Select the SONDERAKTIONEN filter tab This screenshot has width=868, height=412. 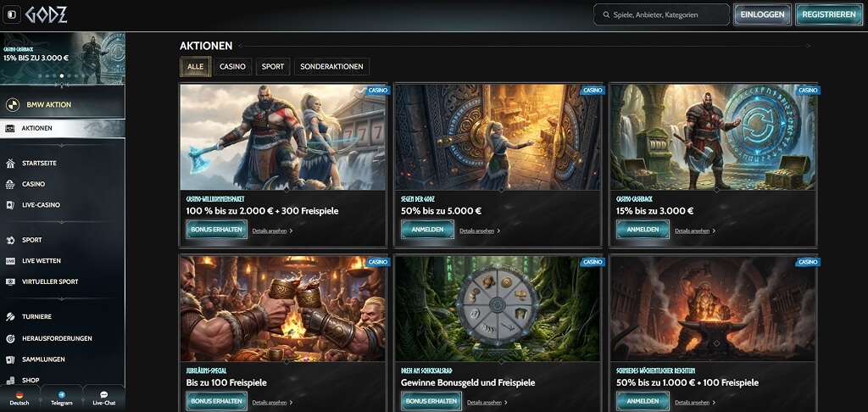[331, 66]
